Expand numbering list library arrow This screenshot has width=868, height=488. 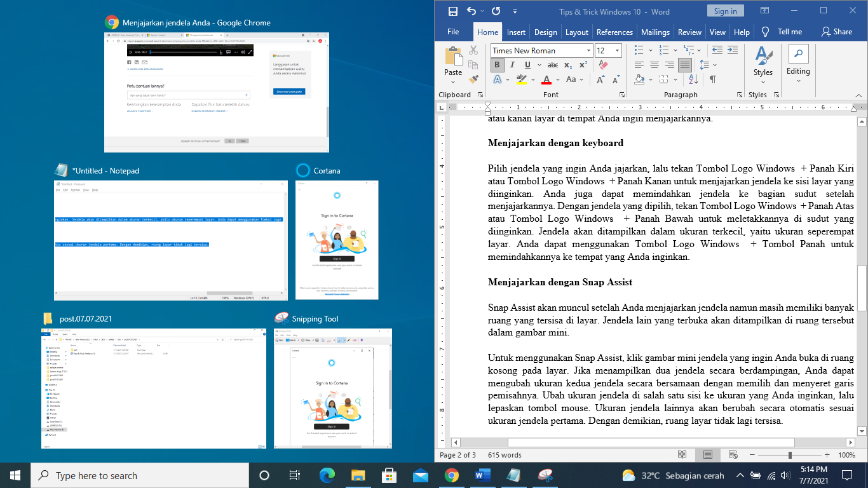(x=675, y=50)
